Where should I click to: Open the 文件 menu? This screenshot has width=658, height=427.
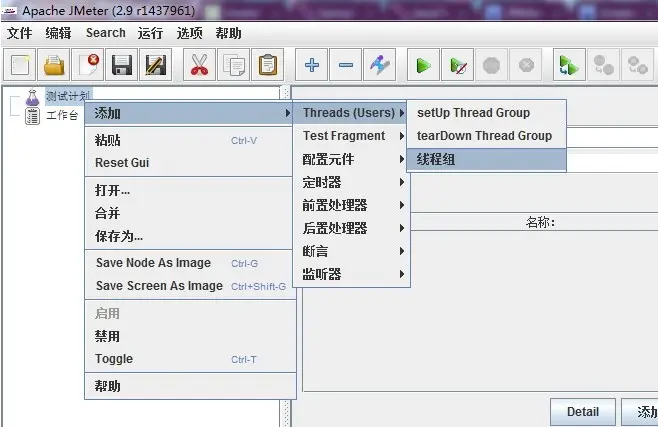pyautogui.click(x=19, y=33)
